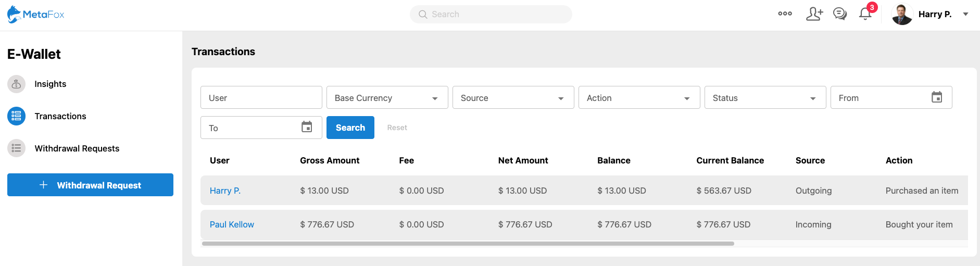Click Harry P. profile avatar
Viewport: 980px width, 266px height.
[x=902, y=14]
